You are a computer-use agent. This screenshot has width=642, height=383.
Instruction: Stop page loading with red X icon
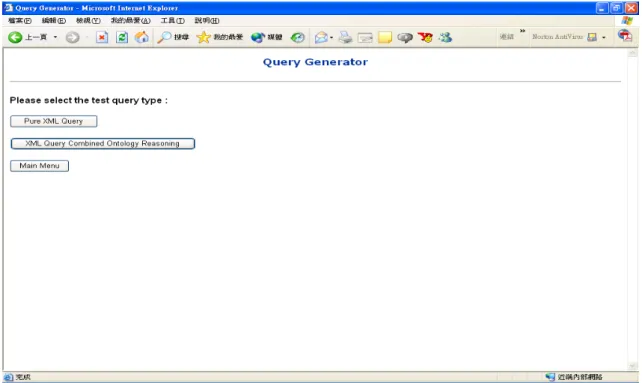102,37
